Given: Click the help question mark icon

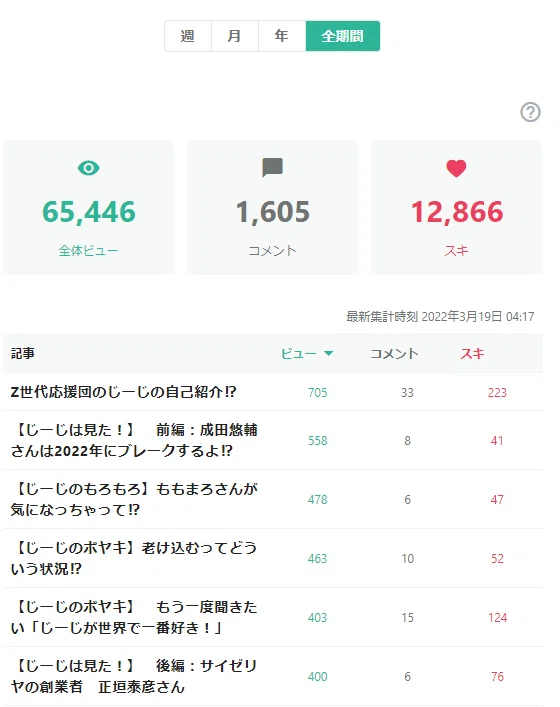Looking at the screenshot, I should click(x=530, y=112).
